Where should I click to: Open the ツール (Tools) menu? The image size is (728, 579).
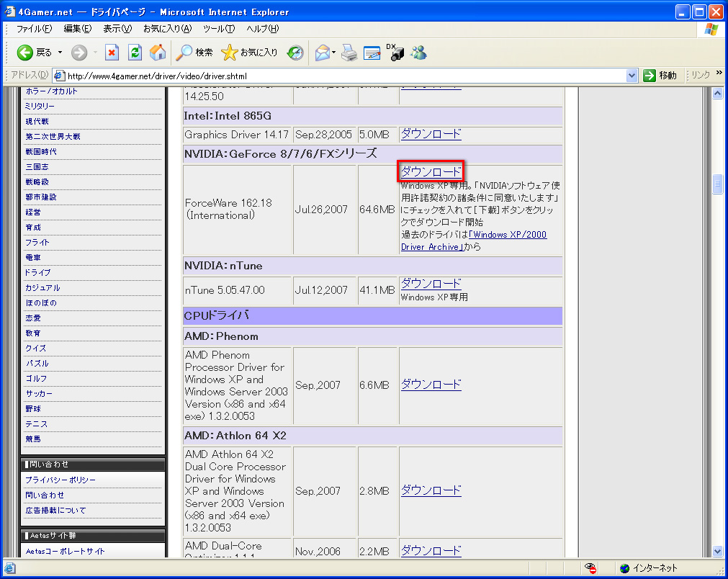(x=219, y=29)
